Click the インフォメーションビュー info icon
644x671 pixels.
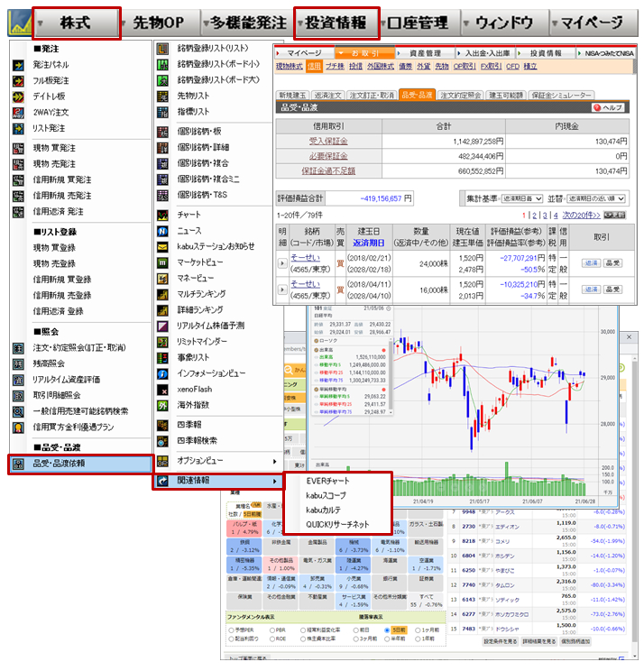coord(162,373)
